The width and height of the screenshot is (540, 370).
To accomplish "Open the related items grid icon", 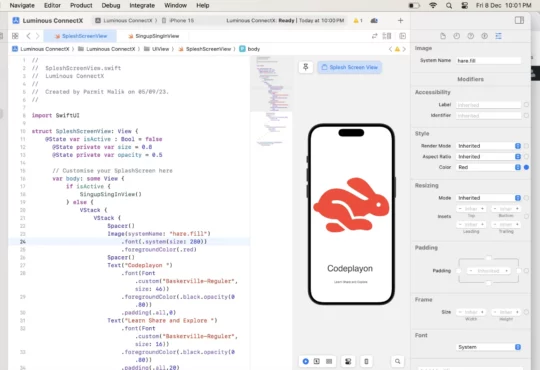I will click(x=15, y=36).
